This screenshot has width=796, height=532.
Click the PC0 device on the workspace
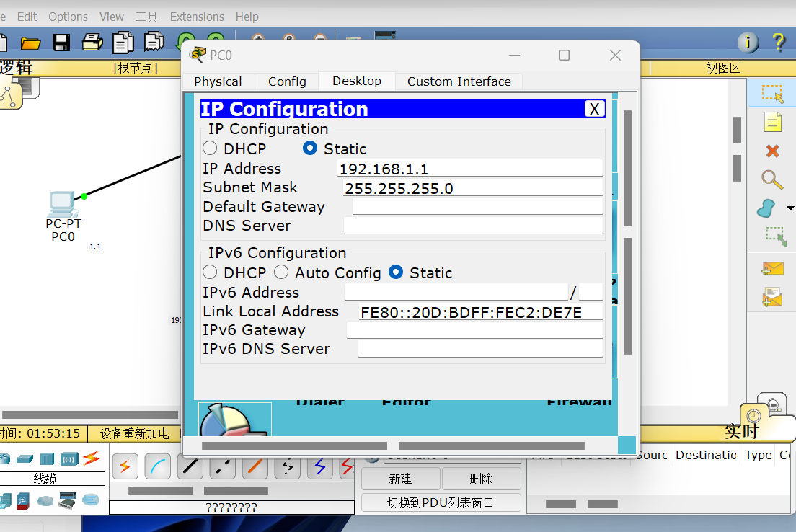[63, 205]
